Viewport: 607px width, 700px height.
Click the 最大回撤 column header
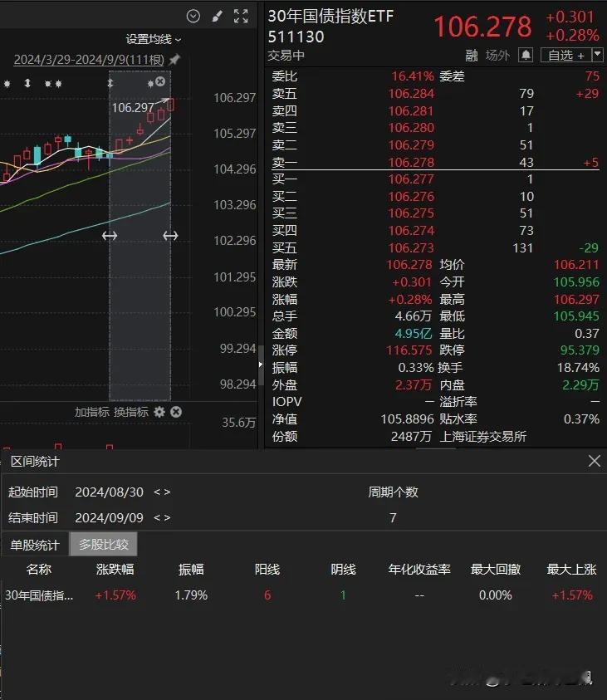(496, 569)
